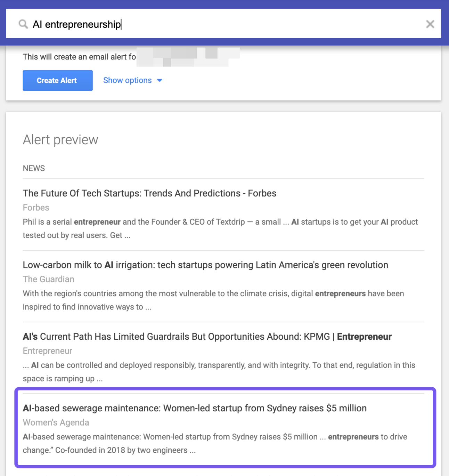Screen dimensions: 449x476
Task: Click the Alert preview heading
Action: (x=60, y=140)
